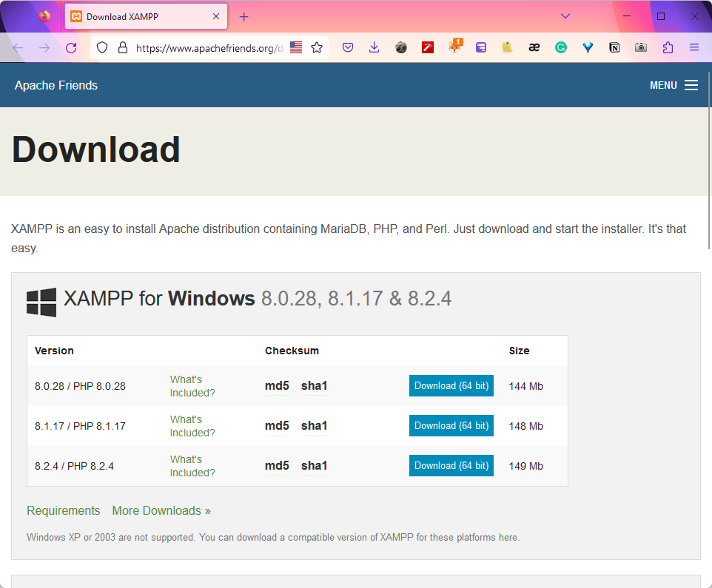Open the yellow sticky note extension

[x=507, y=47]
